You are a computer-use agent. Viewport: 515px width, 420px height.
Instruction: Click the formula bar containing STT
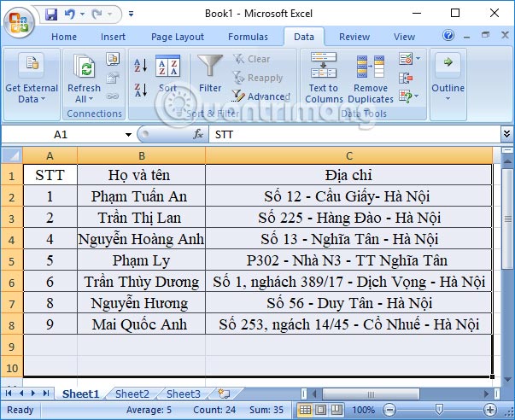[354, 135]
